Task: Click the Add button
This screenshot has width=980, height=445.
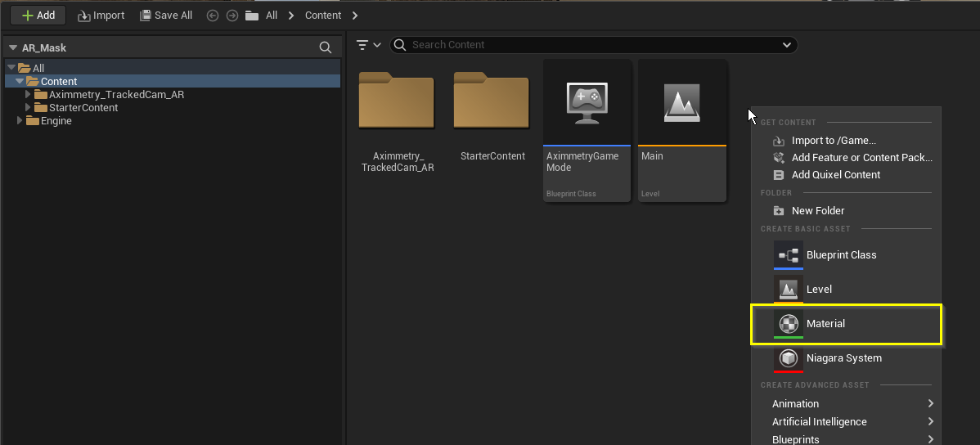Action: tap(38, 16)
